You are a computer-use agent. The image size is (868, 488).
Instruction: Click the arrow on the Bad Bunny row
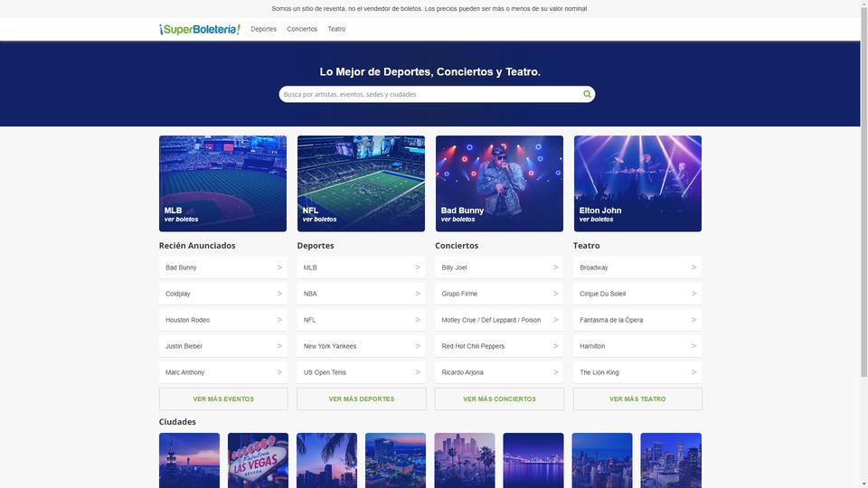tap(279, 267)
